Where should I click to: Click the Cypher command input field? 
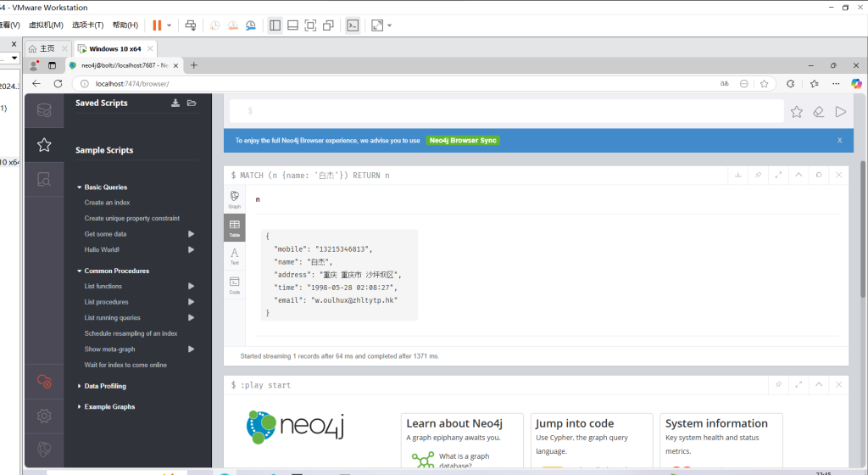tap(509, 111)
